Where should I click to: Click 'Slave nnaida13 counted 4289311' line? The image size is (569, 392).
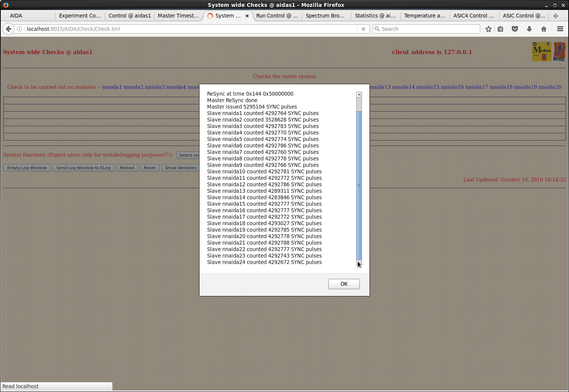pos(264,191)
